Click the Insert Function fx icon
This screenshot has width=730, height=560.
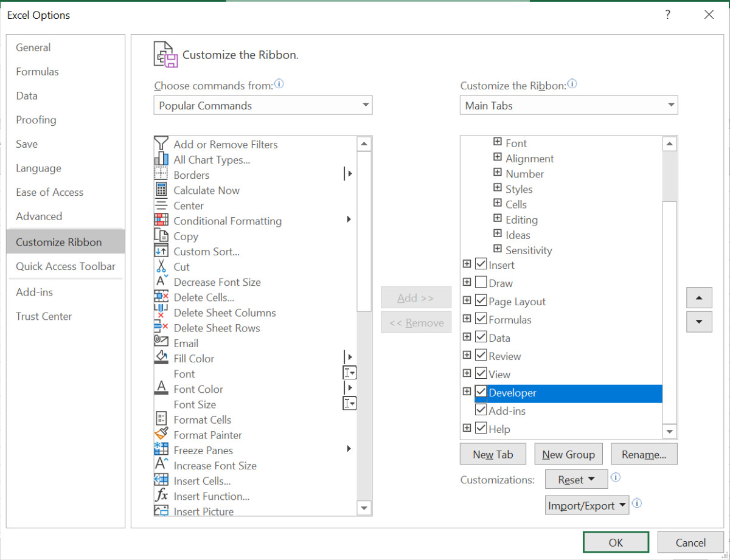[x=161, y=496]
